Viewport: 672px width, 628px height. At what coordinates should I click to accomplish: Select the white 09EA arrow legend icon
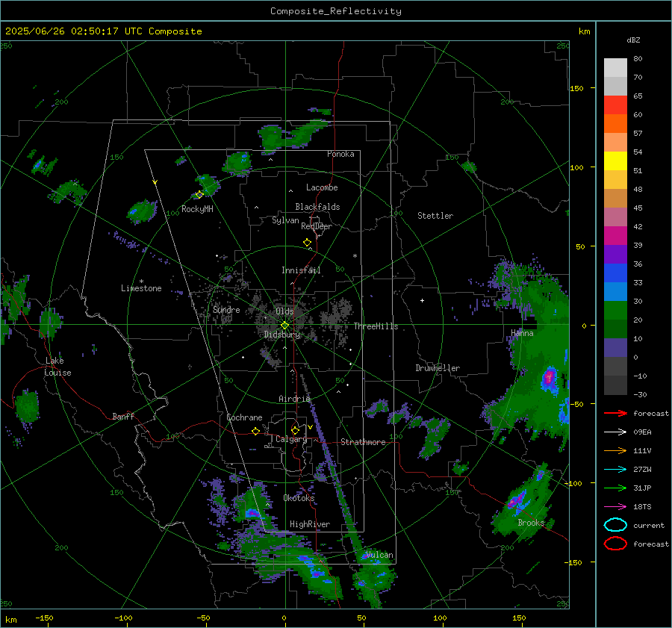click(615, 432)
